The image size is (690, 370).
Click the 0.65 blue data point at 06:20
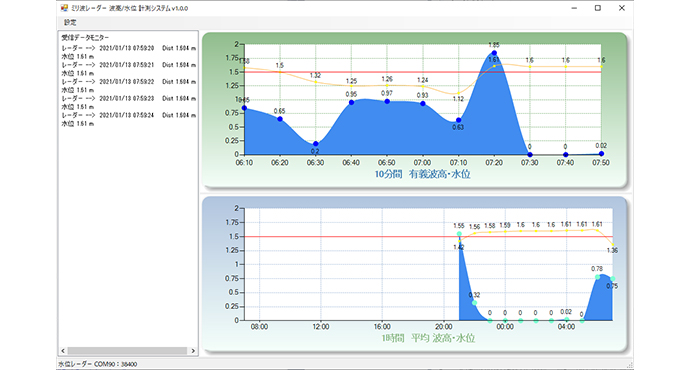[280, 119]
